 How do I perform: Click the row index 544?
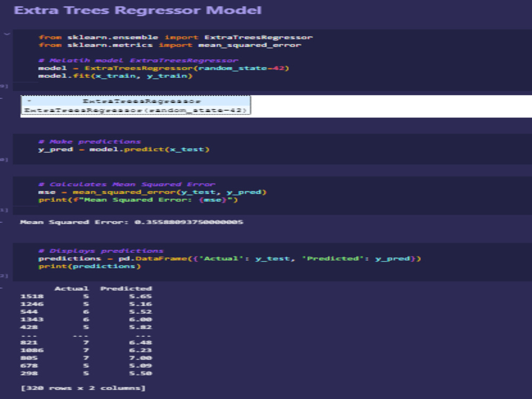tap(29, 312)
